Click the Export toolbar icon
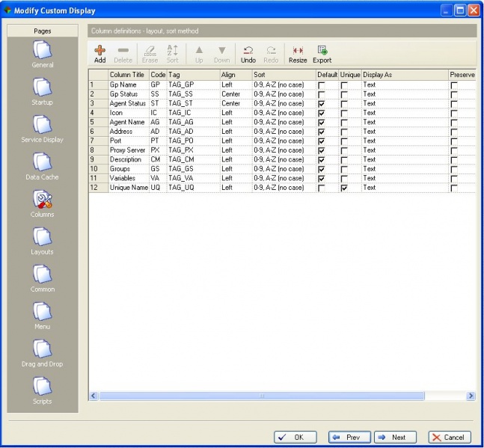 [x=322, y=54]
